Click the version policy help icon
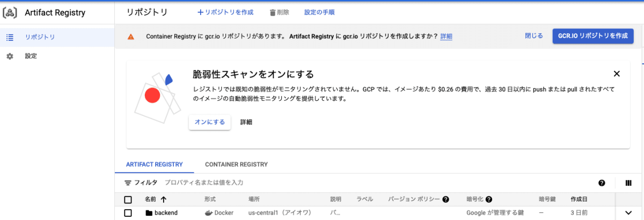 point(445,199)
